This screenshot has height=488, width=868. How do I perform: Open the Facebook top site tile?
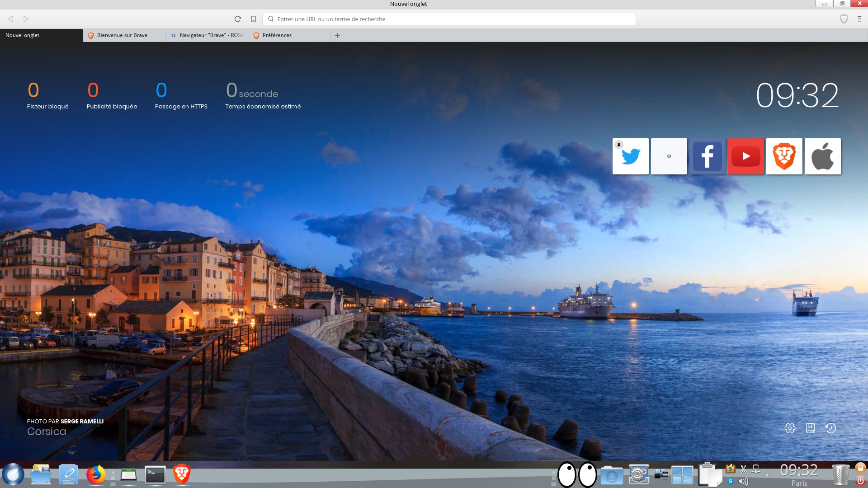click(x=708, y=157)
